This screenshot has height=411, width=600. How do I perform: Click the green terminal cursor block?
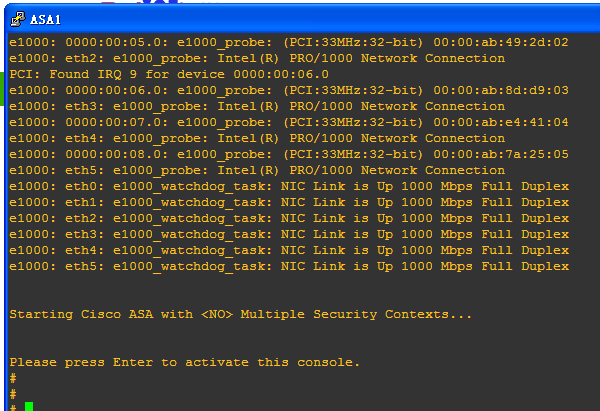(29, 406)
